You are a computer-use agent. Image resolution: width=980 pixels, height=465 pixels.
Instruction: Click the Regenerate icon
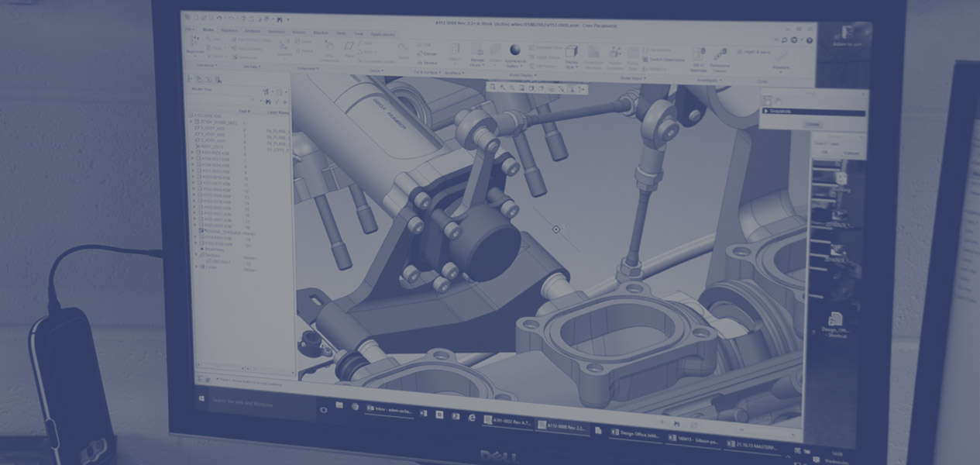(x=195, y=42)
